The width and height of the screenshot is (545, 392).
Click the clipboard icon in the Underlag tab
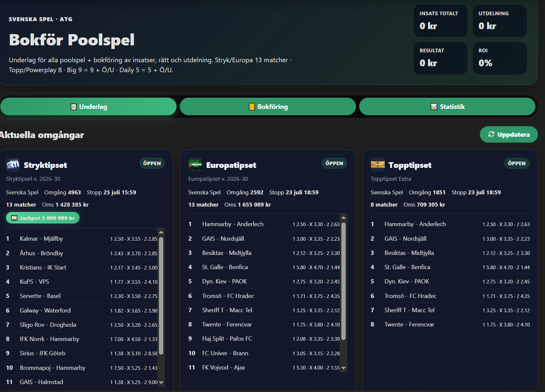[x=74, y=107]
